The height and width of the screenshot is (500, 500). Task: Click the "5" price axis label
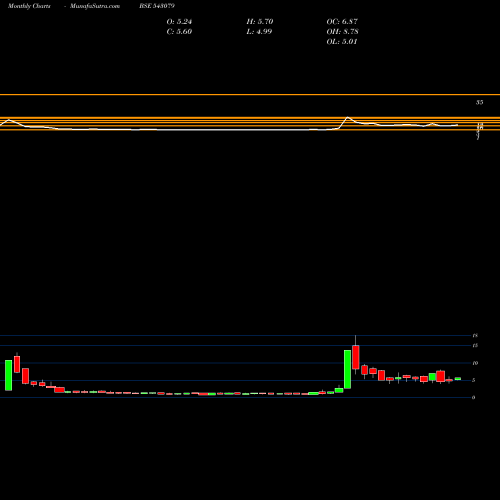[x=474, y=380]
